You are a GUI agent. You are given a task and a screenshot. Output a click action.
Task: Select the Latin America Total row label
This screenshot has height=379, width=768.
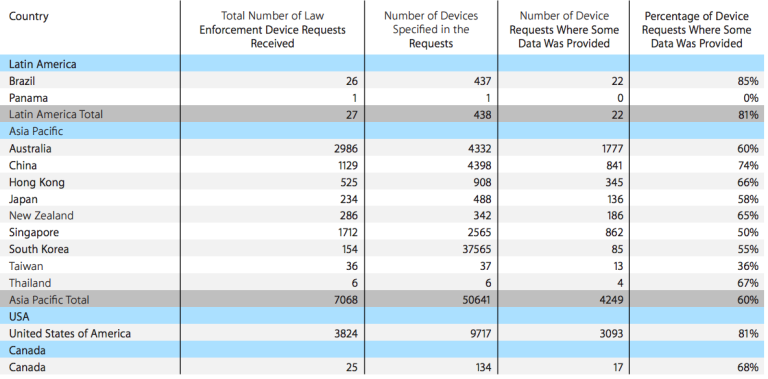pos(56,114)
